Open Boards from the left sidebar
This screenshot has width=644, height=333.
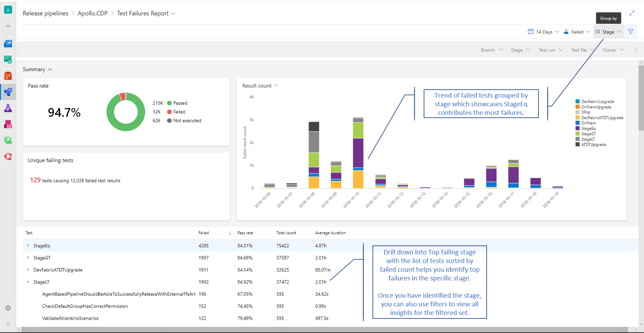point(8,60)
